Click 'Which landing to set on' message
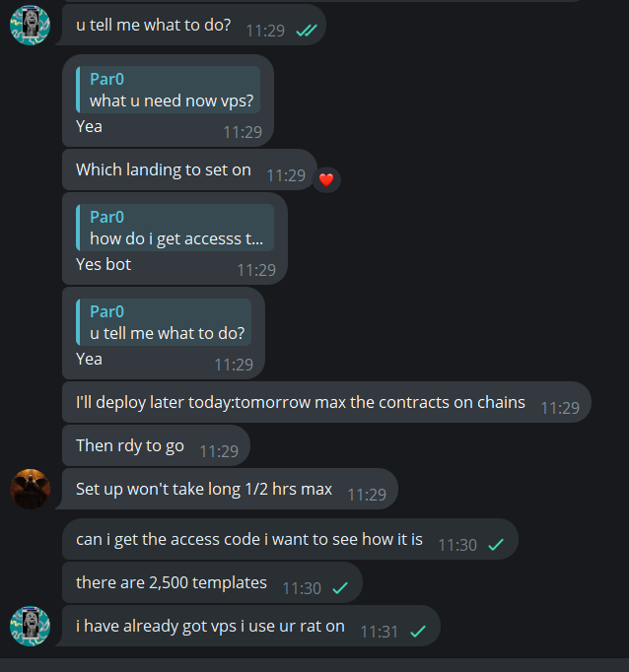The width and height of the screenshot is (629, 672). pos(164,169)
